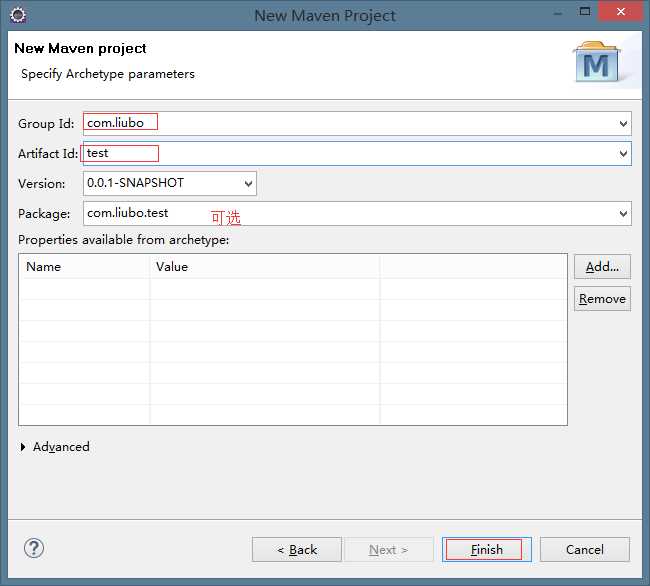Click the help question mark icon
The width and height of the screenshot is (650, 586).
click(34, 548)
